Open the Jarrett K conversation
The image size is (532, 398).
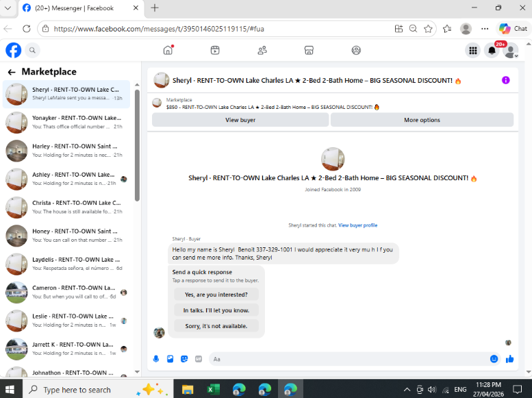tap(66, 349)
